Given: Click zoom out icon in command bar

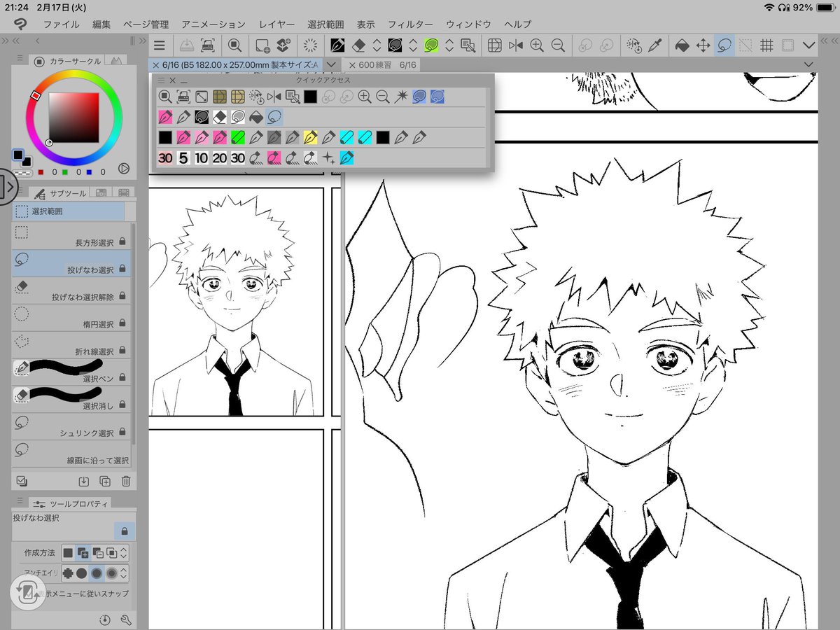Looking at the screenshot, I should click(558, 45).
